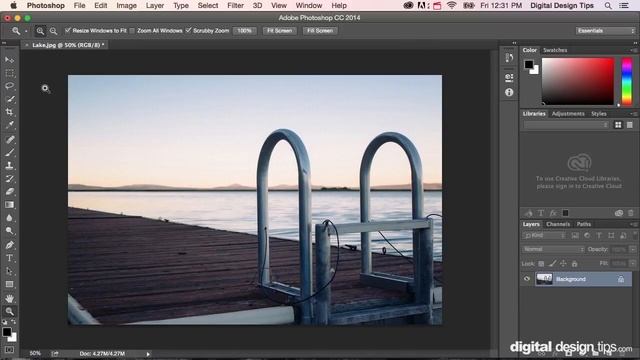Screen dimensions: 640x360
Task: Disable Scrubby Zoom checkbox
Action: 188,31
